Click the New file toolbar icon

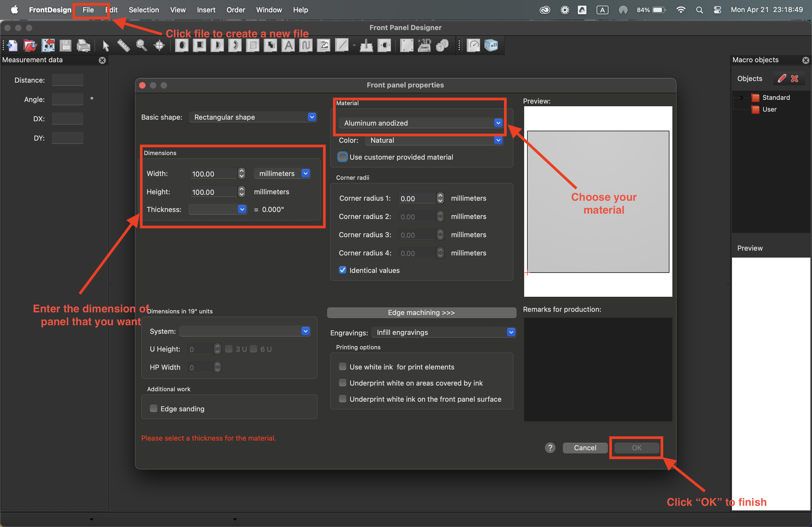click(12, 45)
